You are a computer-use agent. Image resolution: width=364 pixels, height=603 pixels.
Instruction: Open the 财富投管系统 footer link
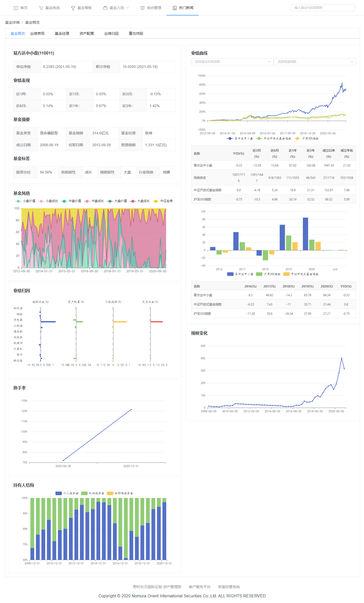point(229,587)
